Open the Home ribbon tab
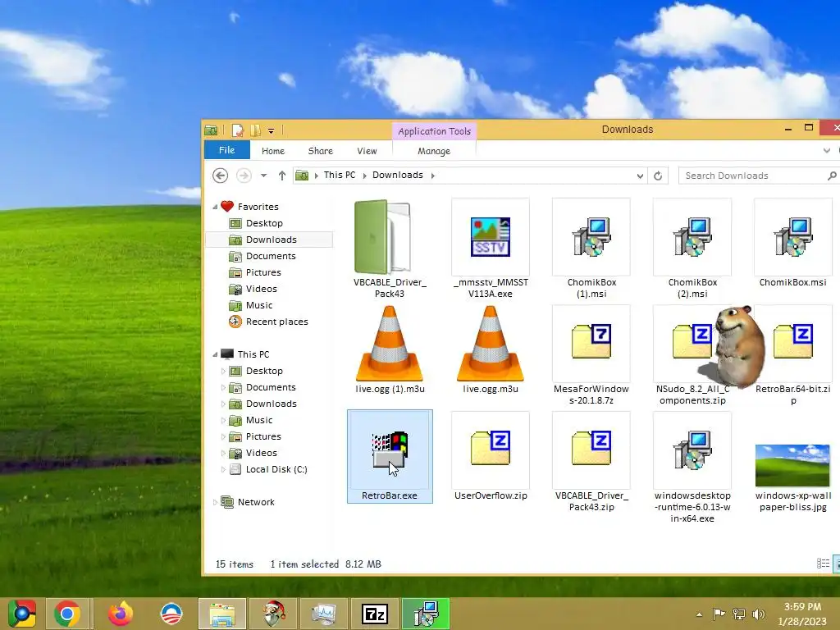This screenshot has height=630, width=840. [x=272, y=151]
